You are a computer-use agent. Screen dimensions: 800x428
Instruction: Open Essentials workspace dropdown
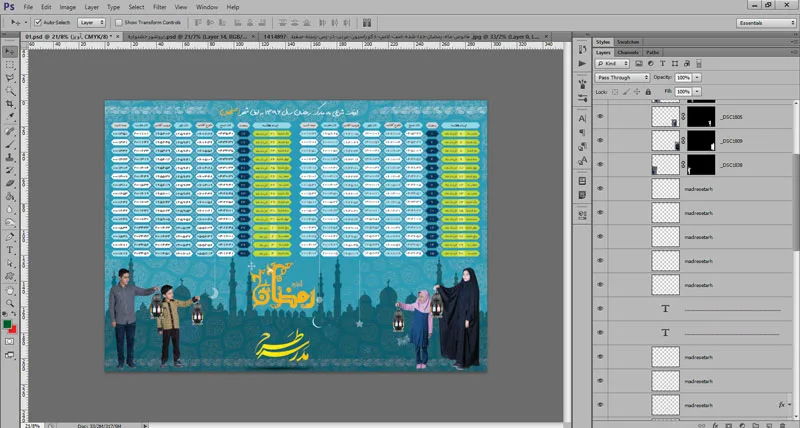(766, 23)
